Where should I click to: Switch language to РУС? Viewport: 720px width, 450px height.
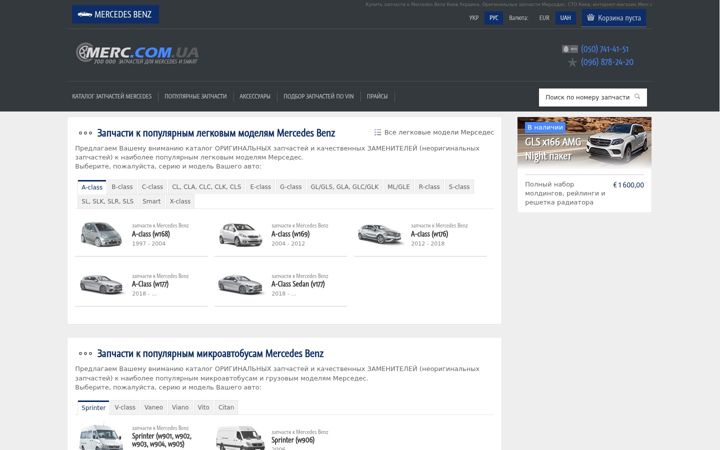tap(494, 18)
